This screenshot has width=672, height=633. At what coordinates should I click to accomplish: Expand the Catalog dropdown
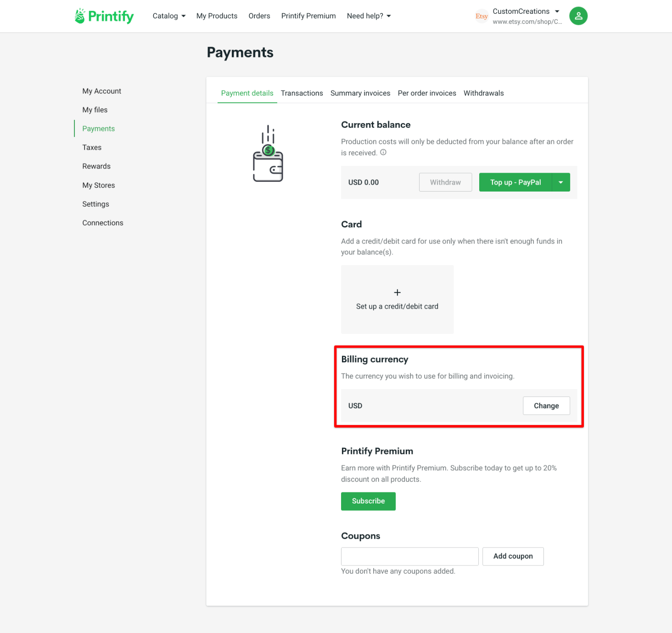point(168,16)
